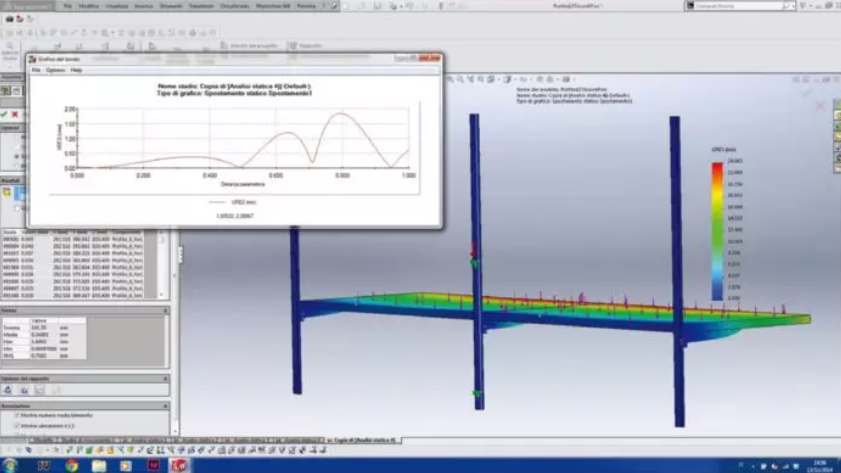The width and height of the screenshot is (841, 473).
Task: Open Options menu in graph window
Action: [55, 70]
